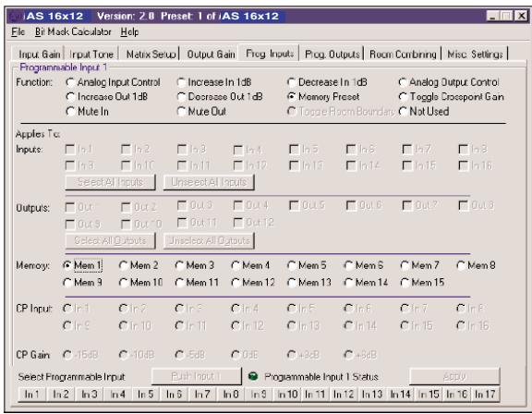This screenshot has width=532, height=414.
Task: Select programmable input In 10 button
Action: coord(287,394)
